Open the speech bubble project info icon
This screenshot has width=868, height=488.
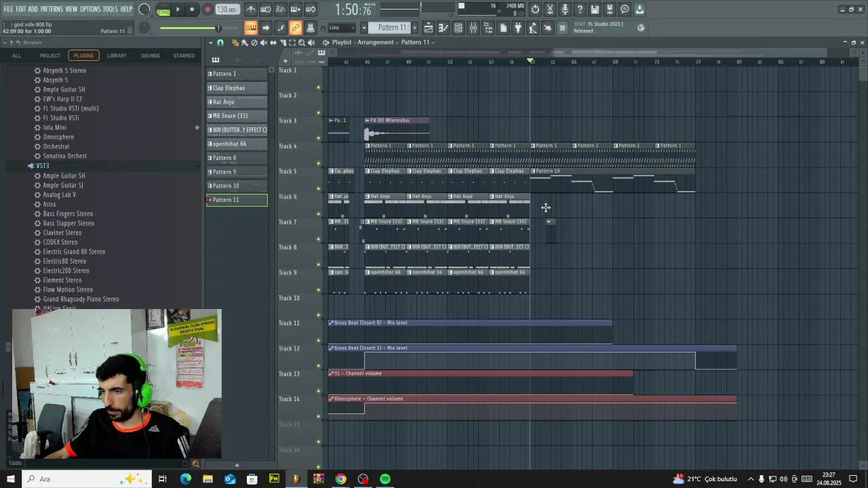point(625,9)
